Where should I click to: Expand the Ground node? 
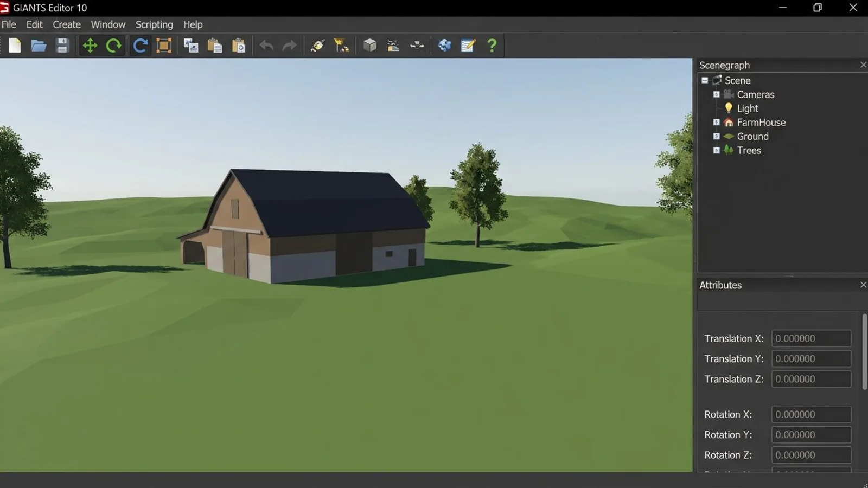(716, 136)
